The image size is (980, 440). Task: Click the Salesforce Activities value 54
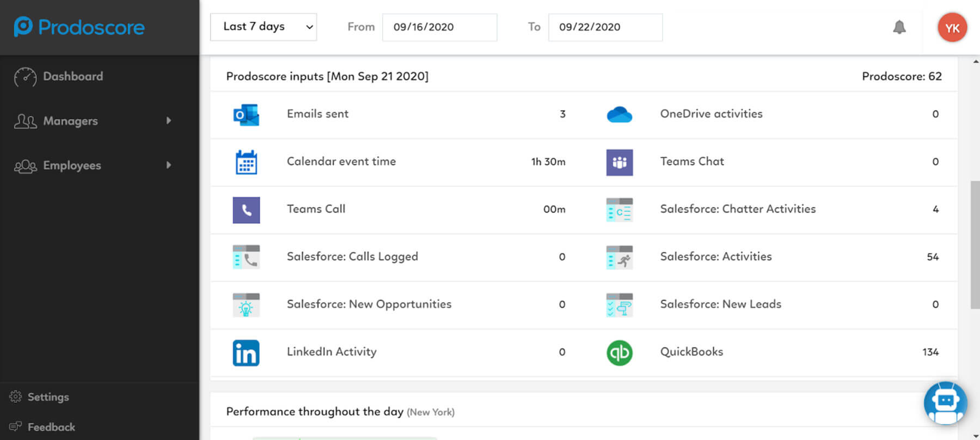point(933,257)
